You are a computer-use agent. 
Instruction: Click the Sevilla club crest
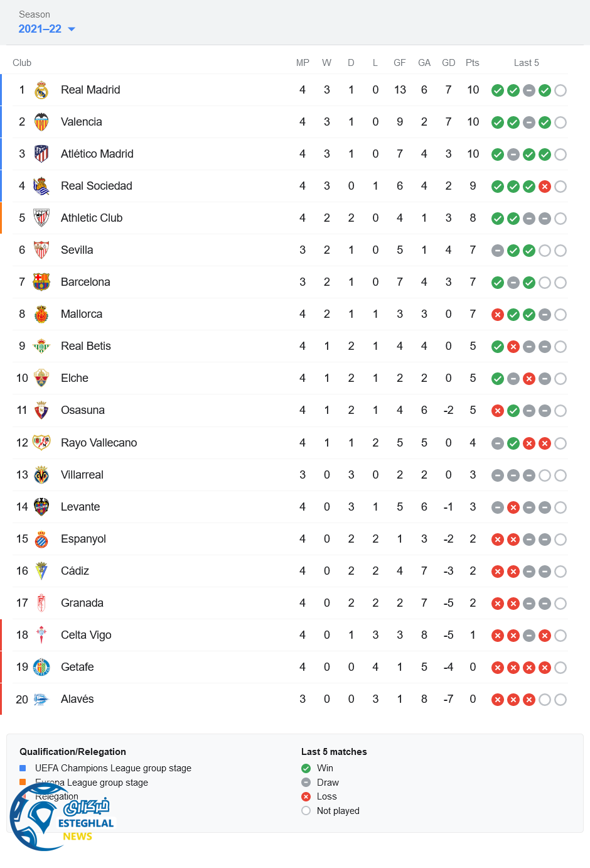click(41, 250)
